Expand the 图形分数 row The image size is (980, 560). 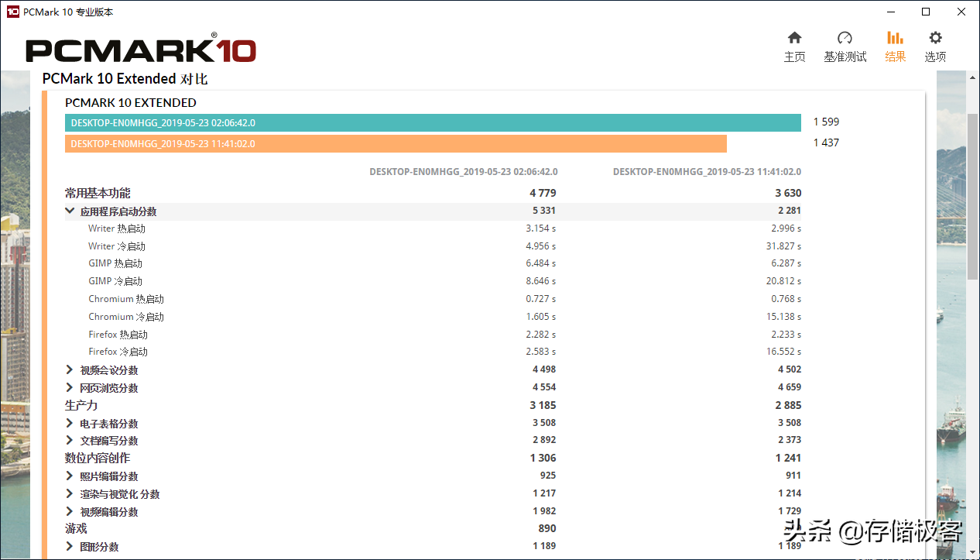click(x=70, y=546)
